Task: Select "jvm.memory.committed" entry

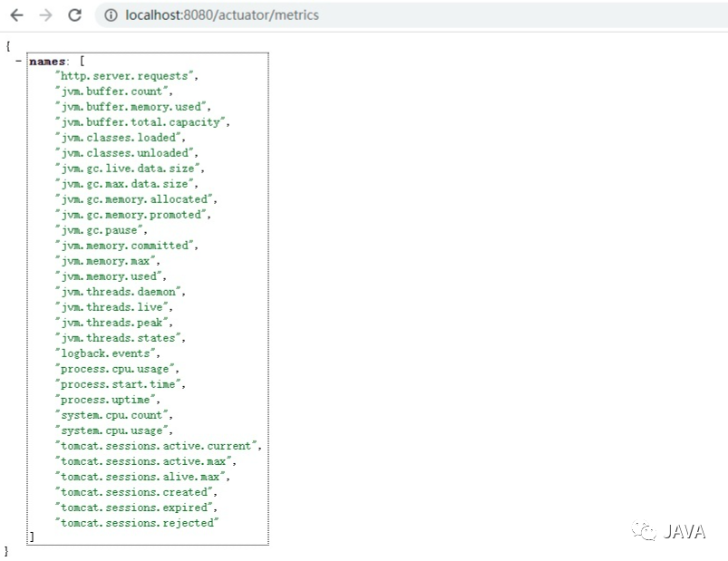Action: (124, 246)
